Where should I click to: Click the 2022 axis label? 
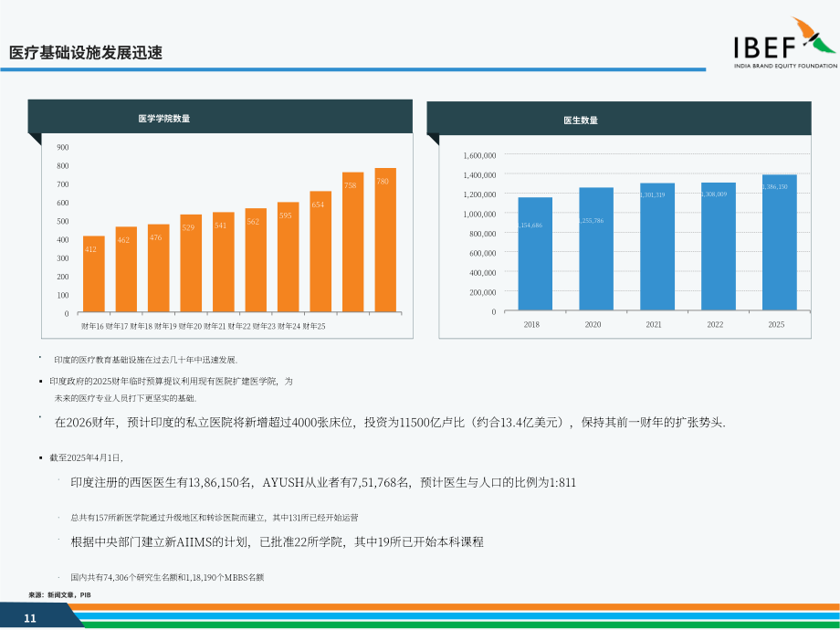tap(715, 325)
